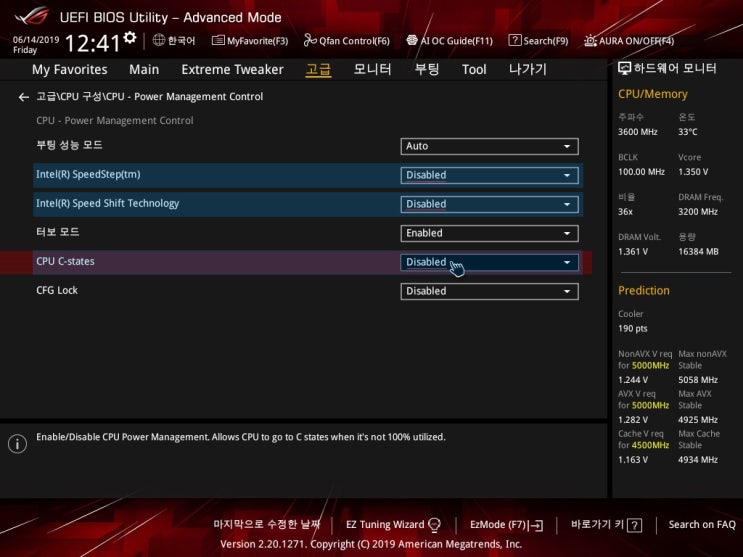Screen dimensions: 743x557
Task: Click the settings gear beside the clock
Action: pos(129,37)
